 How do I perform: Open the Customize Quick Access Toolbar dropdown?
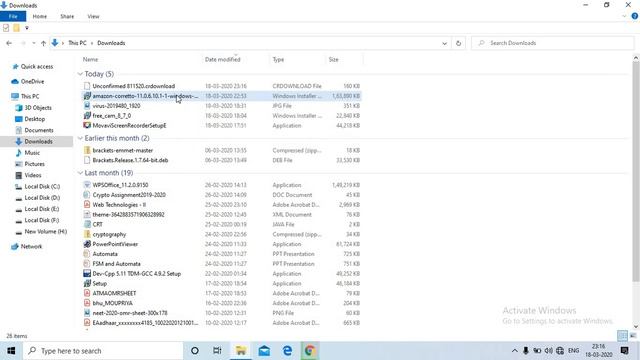click(27, 28)
